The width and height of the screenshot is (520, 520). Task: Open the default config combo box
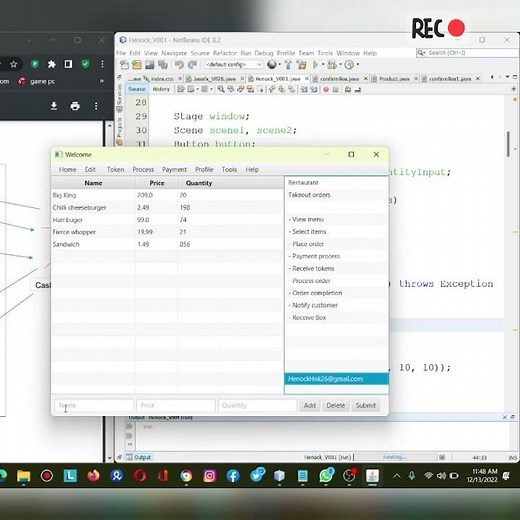(234, 64)
